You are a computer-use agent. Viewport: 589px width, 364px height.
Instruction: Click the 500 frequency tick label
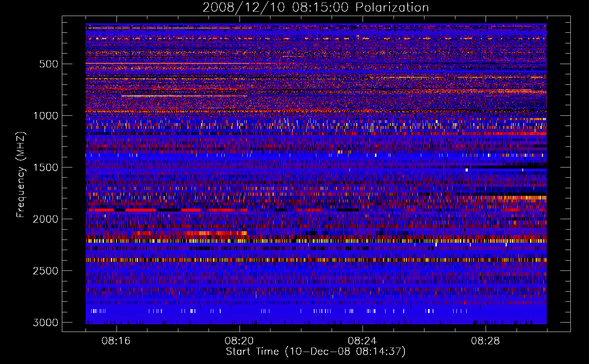pyautogui.click(x=48, y=64)
